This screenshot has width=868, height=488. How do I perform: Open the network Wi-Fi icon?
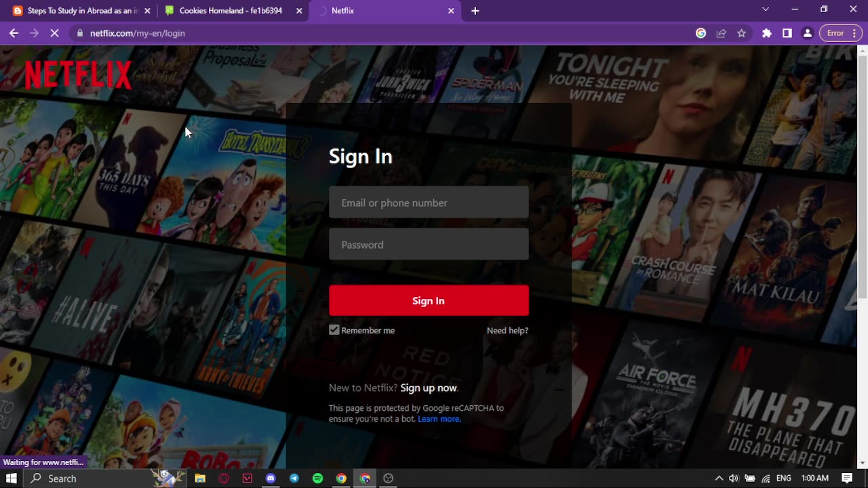(x=766, y=479)
